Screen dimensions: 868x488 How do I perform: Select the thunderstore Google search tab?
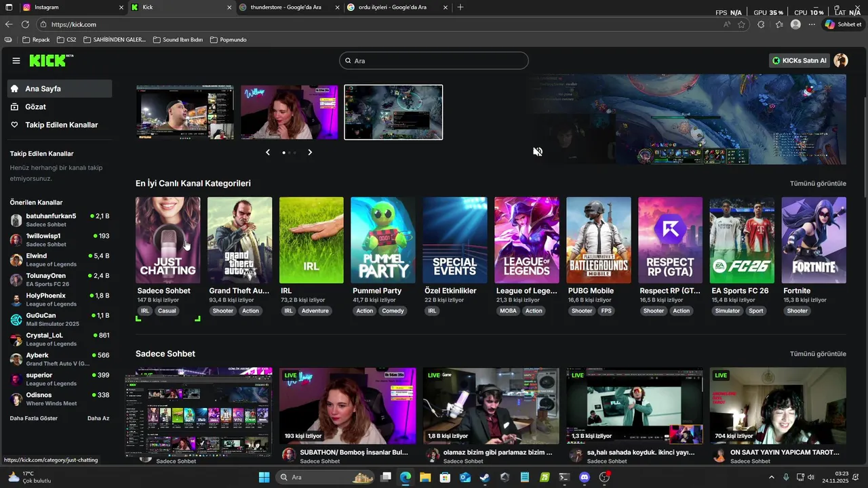(x=290, y=7)
